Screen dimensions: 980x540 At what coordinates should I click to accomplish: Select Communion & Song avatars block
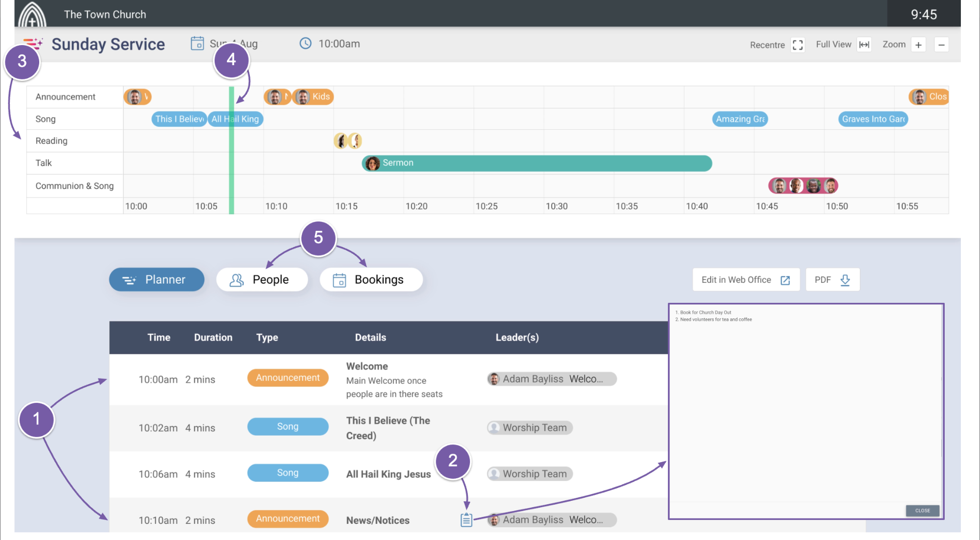[x=803, y=186]
